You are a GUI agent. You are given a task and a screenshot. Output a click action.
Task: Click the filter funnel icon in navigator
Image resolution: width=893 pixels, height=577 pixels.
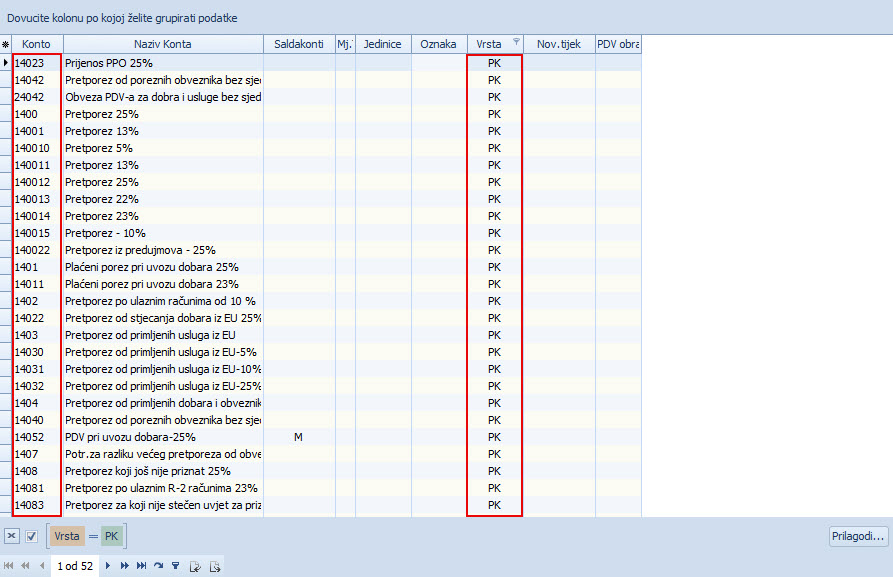tap(175, 566)
